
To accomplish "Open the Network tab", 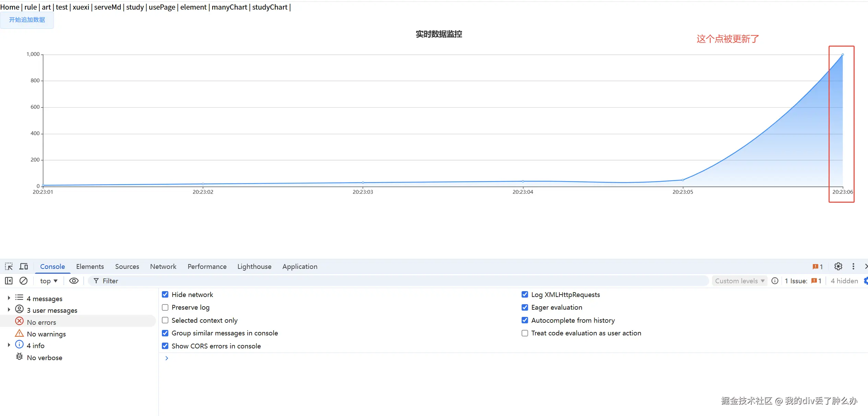I will pyautogui.click(x=163, y=266).
